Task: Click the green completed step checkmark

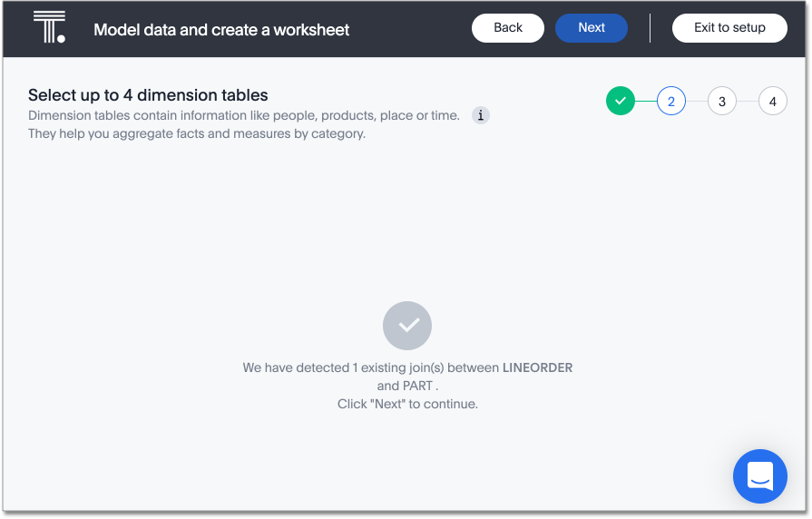Action: (x=621, y=101)
